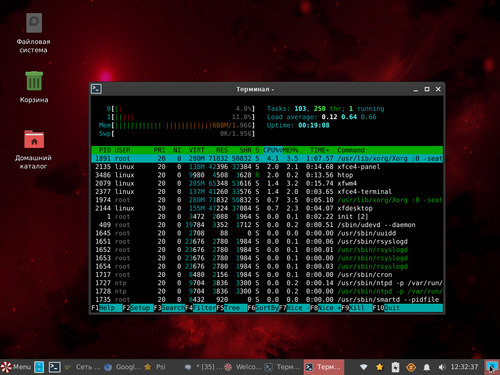Screen dimensions: 500x375
Task: Click the terminal window menu icon in titlebar
Action: tap(97, 89)
